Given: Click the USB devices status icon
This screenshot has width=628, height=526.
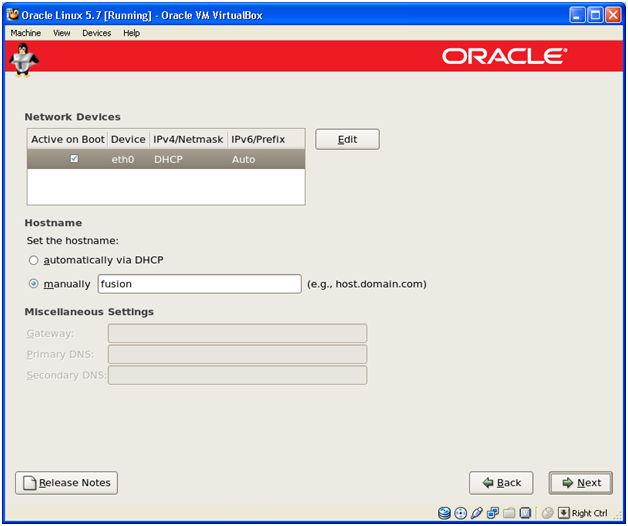Looking at the screenshot, I should click(477, 513).
